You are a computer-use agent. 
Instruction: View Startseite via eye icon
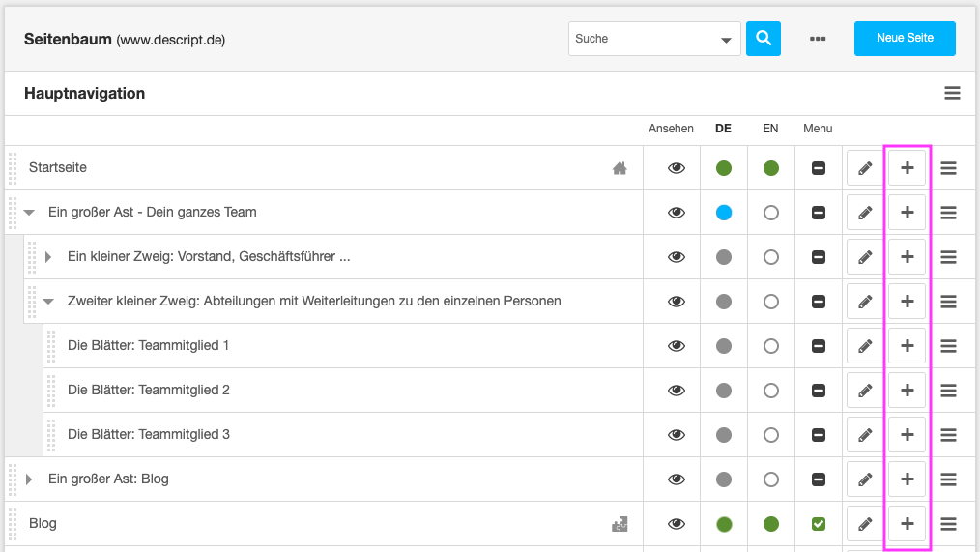pyautogui.click(x=677, y=168)
